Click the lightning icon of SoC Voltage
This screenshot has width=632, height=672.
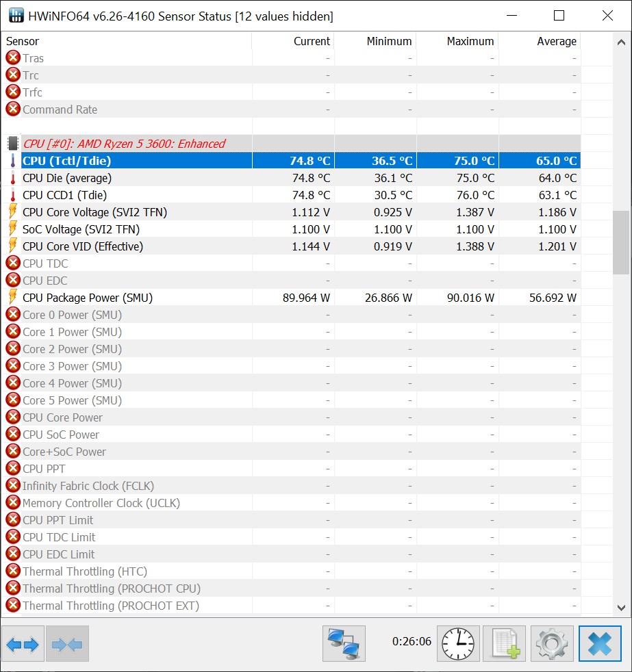13,229
